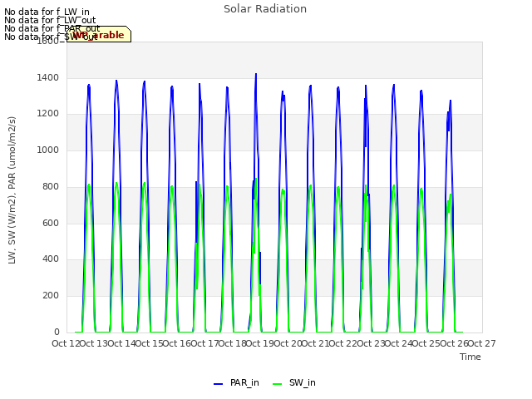Click the 1000 y-axis tick label

point(48,150)
